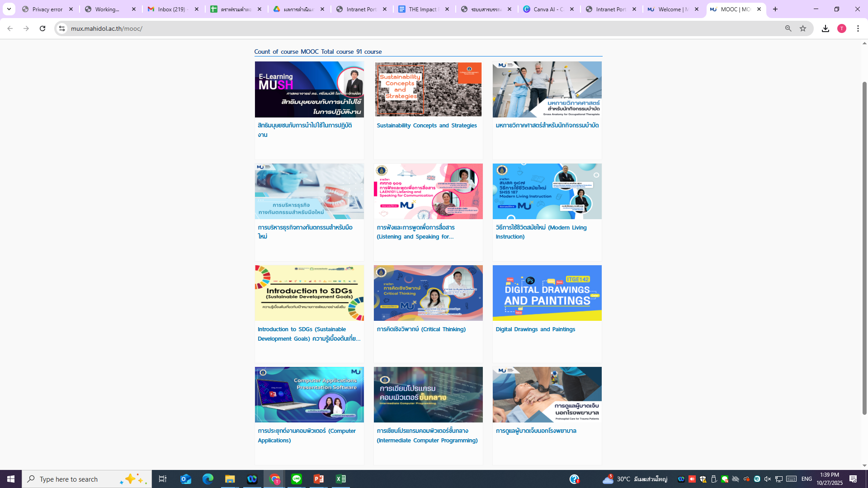Click the Introduction to SDGs course thumbnail
This screenshot has width=868, height=488.
[309, 293]
